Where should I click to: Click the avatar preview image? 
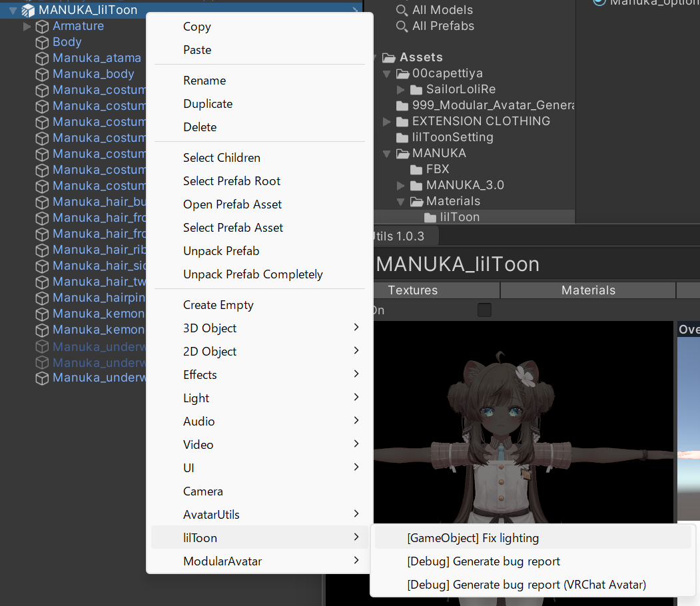point(522,422)
